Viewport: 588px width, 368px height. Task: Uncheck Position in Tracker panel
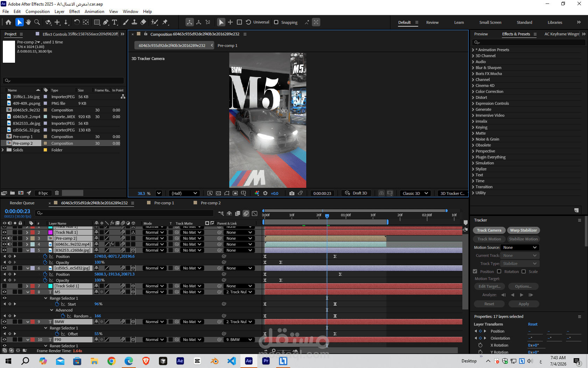[x=475, y=271]
